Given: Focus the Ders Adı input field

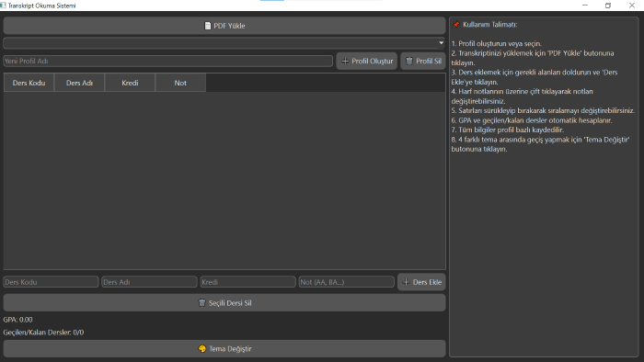Looking at the screenshot, I should point(149,282).
